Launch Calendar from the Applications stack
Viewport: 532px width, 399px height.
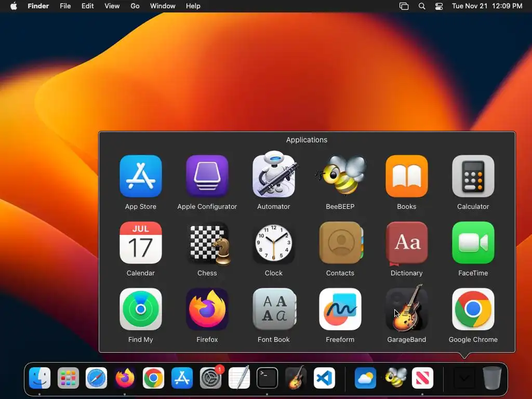click(140, 243)
